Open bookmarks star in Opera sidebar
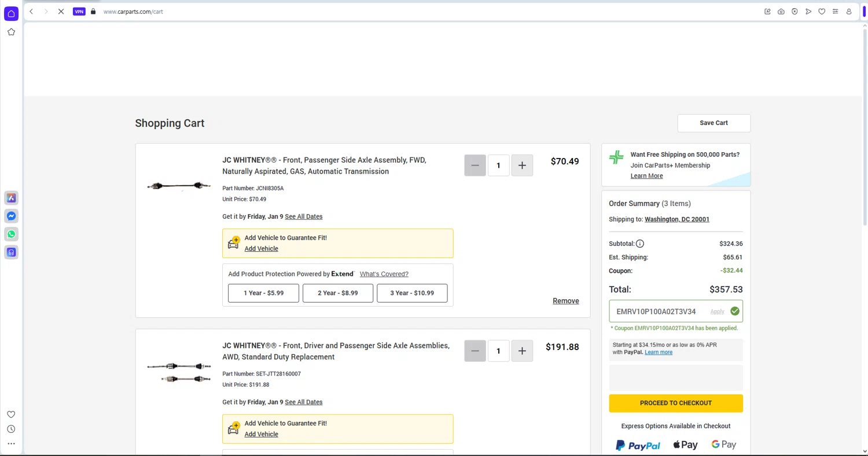Viewport: 868px width, 456px height. tap(11, 32)
